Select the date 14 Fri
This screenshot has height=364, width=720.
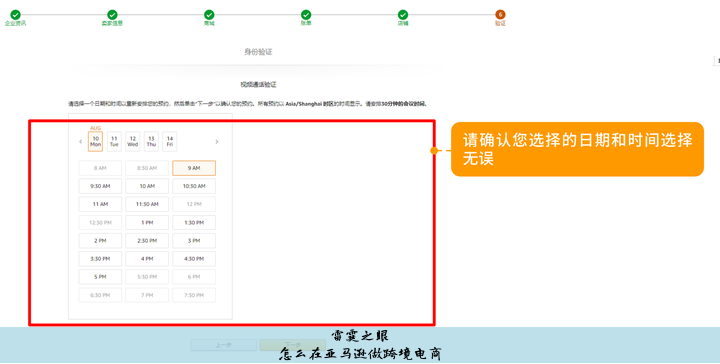pyautogui.click(x=170, y=141)
